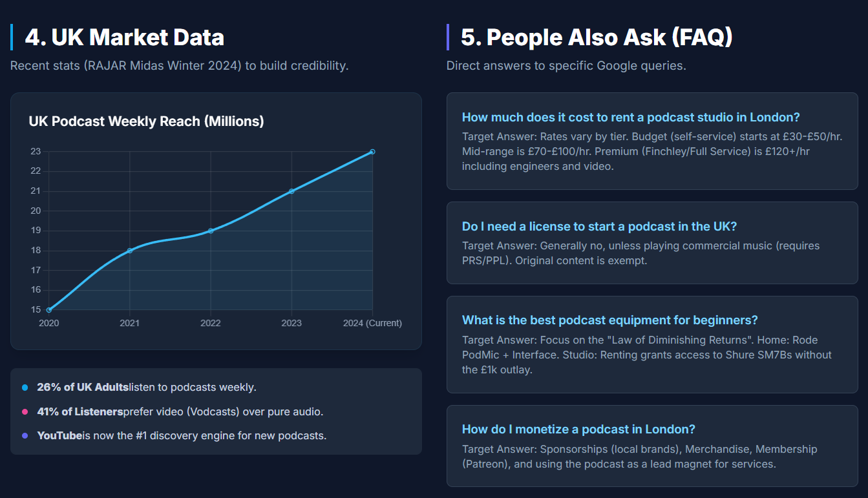Click the 2024 (Current) data point
This screenshot has height=498, width=868.
pos(372,152)
